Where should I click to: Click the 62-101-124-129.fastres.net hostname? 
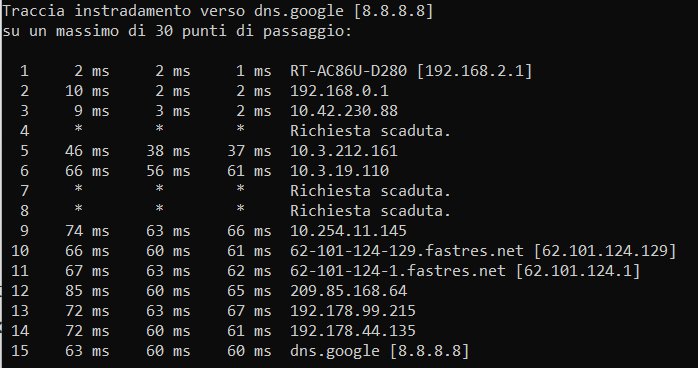(x=406, y=251)
